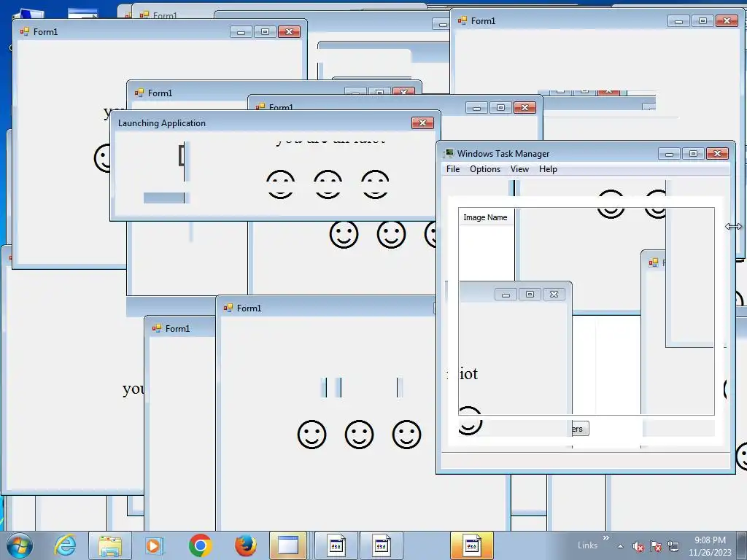Select the highlighted orange Form1 taskbar button

[x=472, y=545]
